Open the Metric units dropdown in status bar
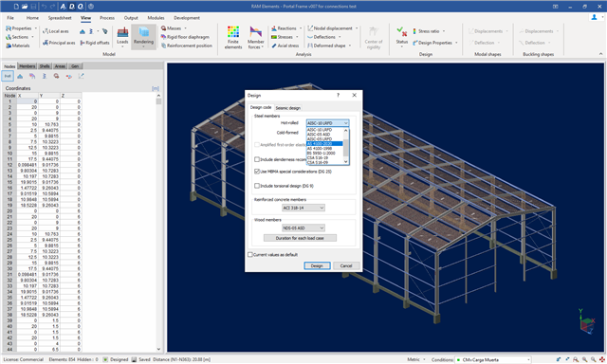The height and width of the screenshot is (364, 607). [416, 359]
